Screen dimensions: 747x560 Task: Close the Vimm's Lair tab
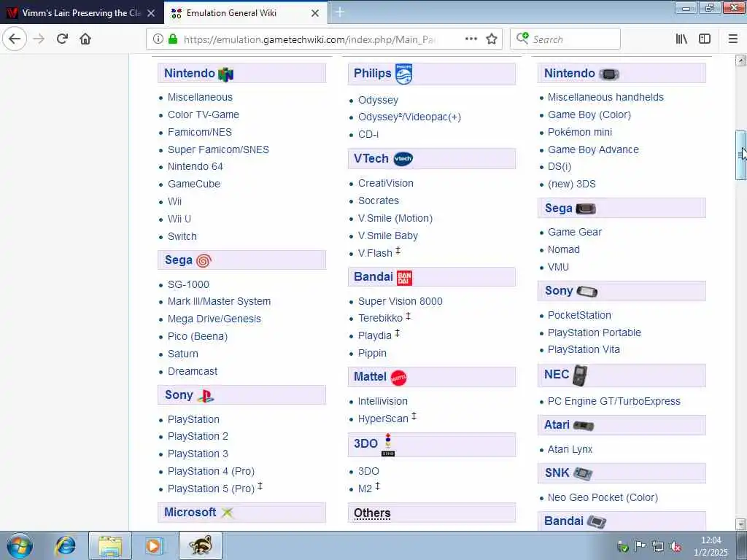point(151,13)
